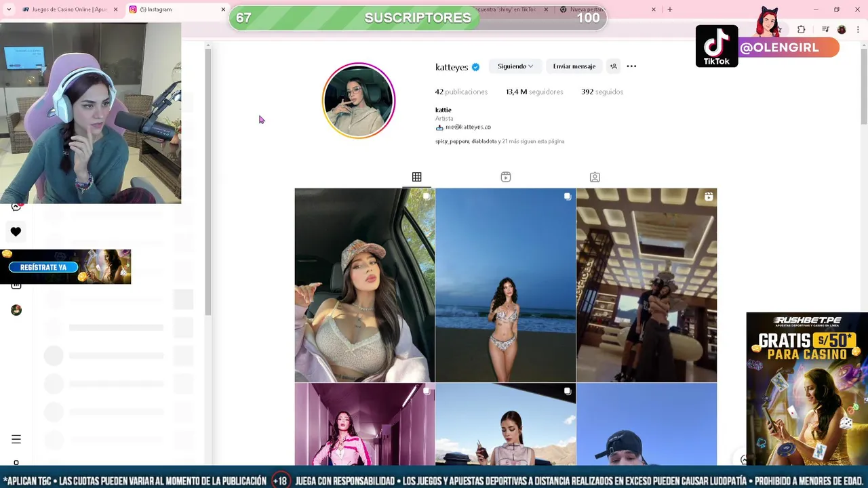
Task: Click the similar accounts add-person icon
Action: click(x=613, y=66)
